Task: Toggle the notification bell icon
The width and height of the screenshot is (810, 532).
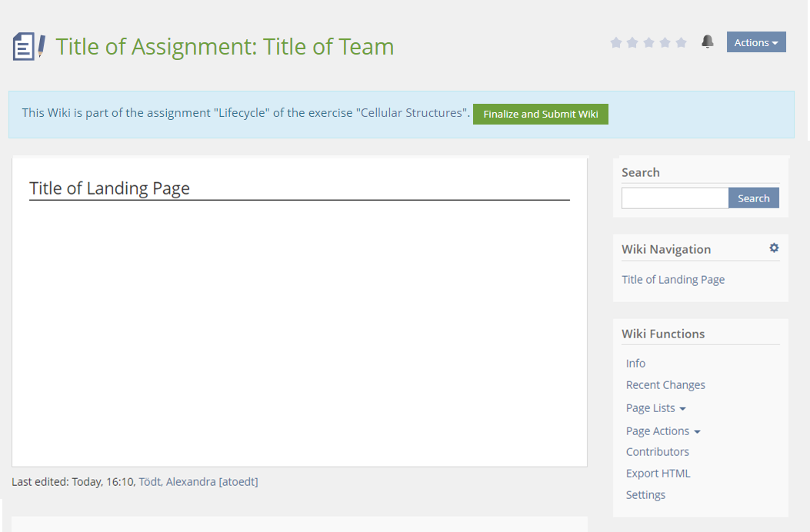Action: click(x=708, y=42)
